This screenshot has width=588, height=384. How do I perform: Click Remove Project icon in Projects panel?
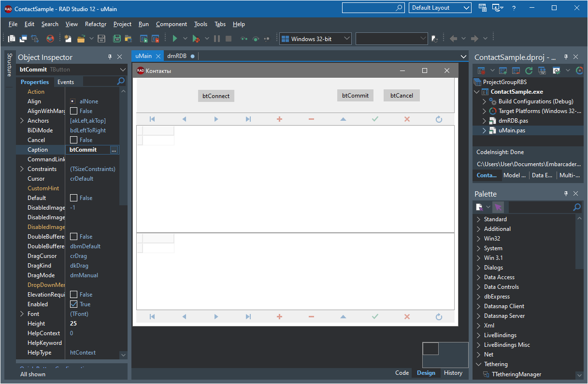point(516,71)
